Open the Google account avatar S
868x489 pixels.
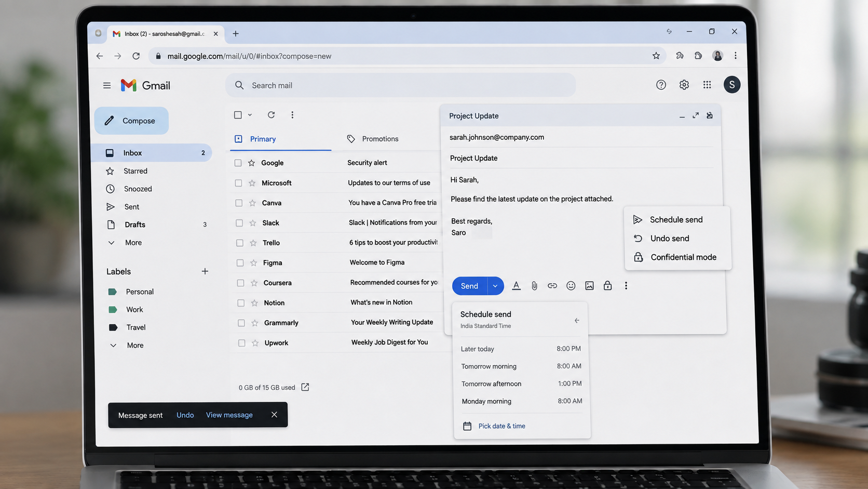click(732, 85)
